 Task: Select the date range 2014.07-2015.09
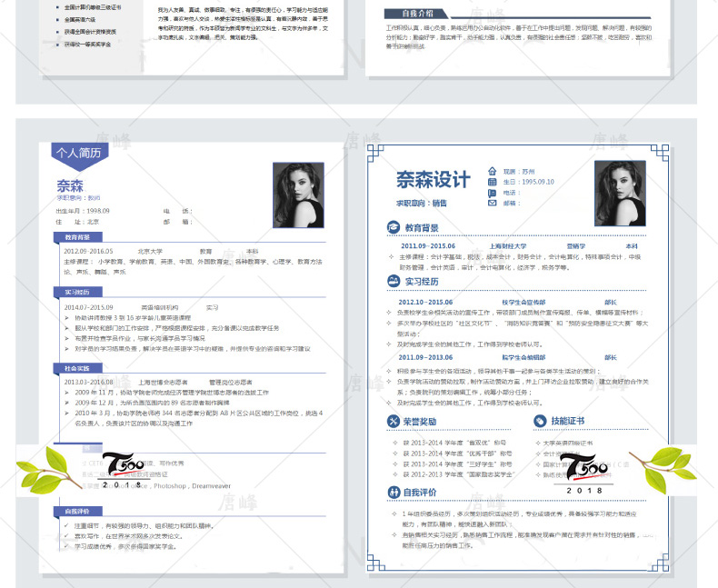coord(88,307)
